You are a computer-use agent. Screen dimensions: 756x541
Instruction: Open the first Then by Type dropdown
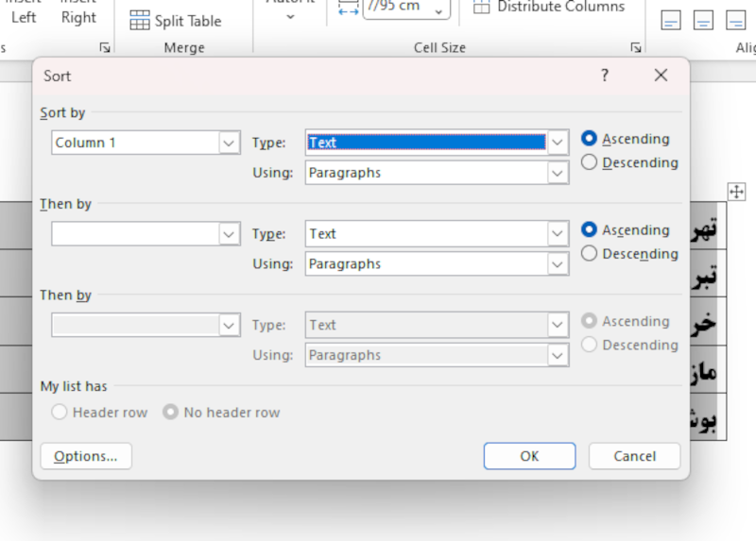(558, 233)
